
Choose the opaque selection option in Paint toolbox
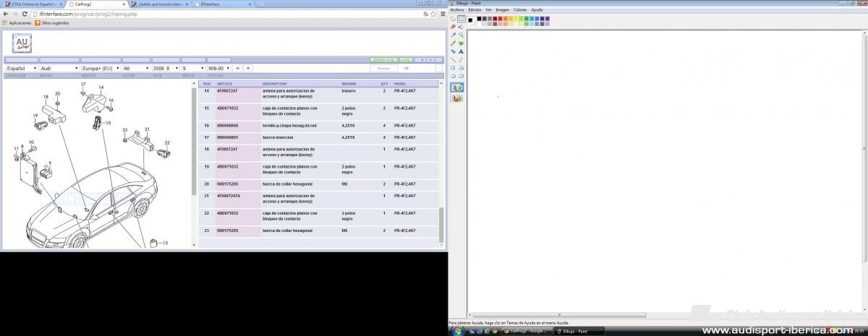[x=457, y=87]
